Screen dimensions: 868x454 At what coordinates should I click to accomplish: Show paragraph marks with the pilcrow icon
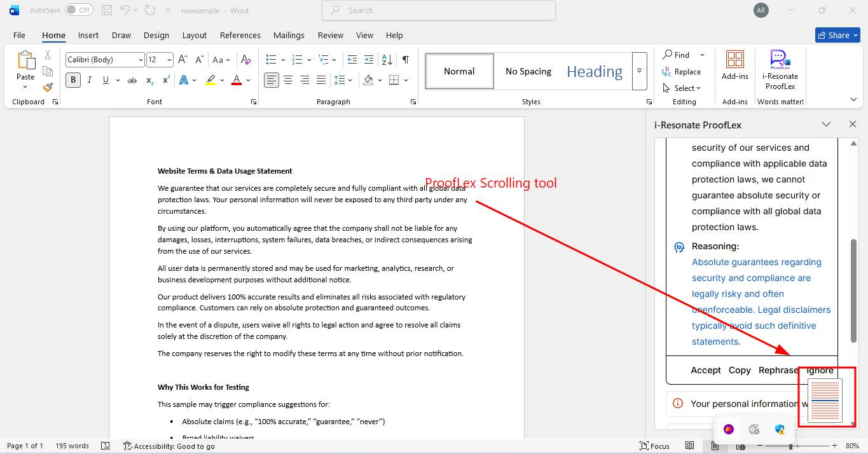[405, 60]
